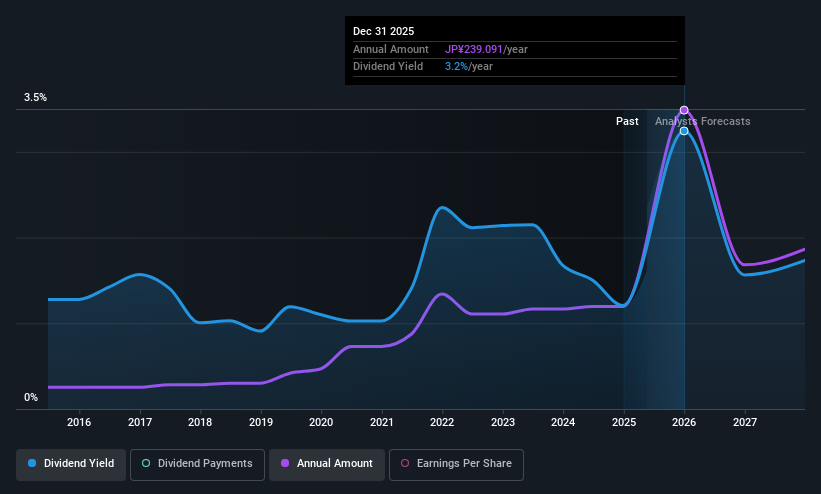Click the blue Dividend Yield legend dot
This screenshot has height=494, width=821.
tap(32, 463)
